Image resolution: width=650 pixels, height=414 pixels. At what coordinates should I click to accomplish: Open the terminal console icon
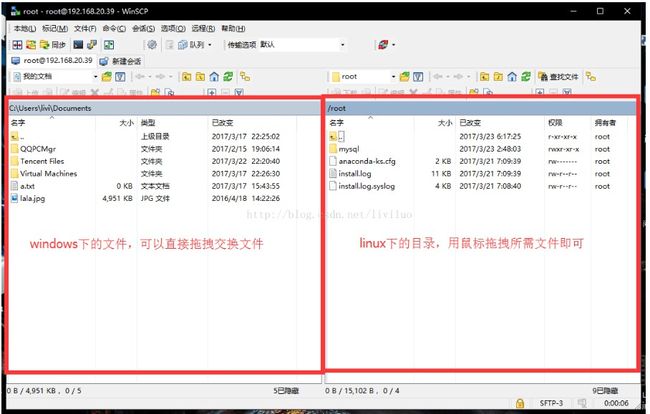coord(78,45)
